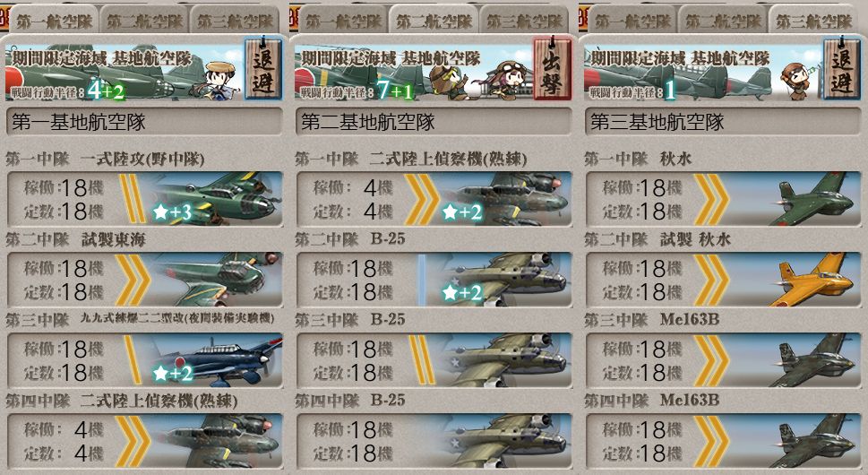Click the 第二基地航空隊 name box
This screenshot has height=475, width=868.
[434, 123]
